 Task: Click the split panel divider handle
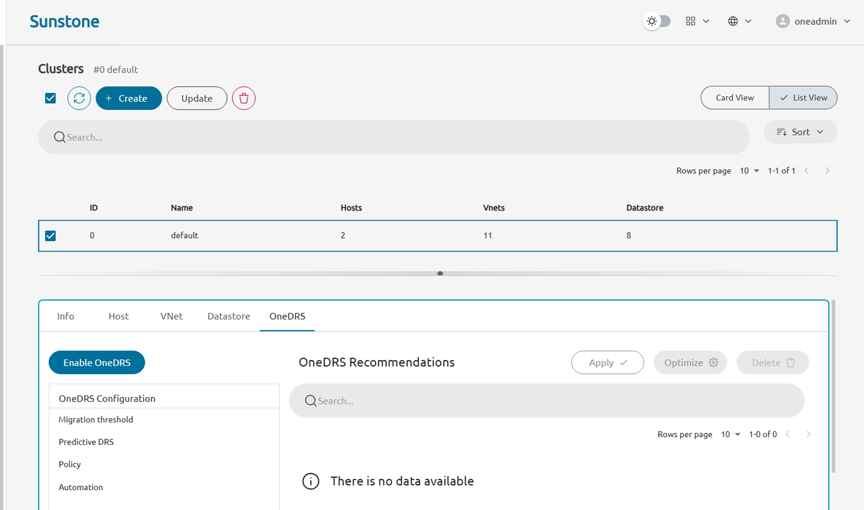pyautogui.click(x=440, y=273)
